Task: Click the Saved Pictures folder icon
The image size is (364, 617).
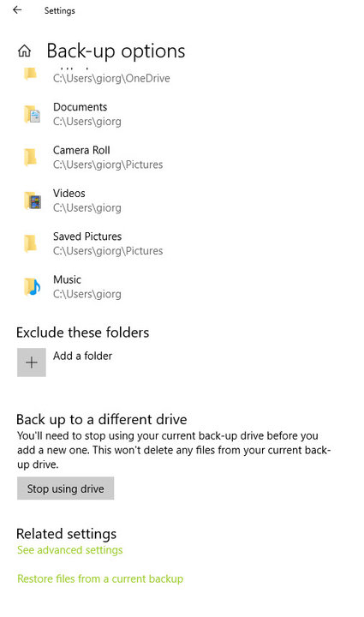Action: coord(31,243)
